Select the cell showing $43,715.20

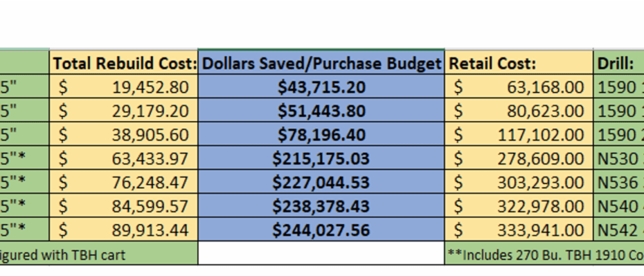coord(321,86)
